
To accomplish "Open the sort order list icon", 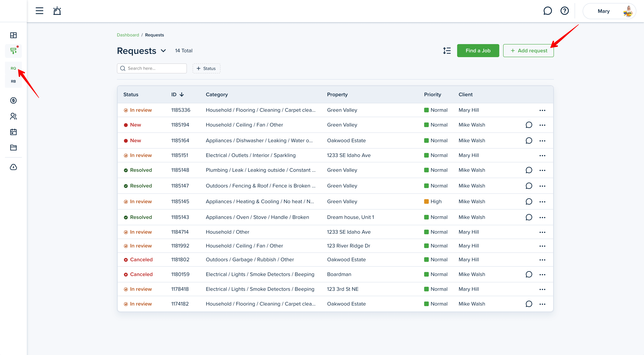I will (447, 51).
